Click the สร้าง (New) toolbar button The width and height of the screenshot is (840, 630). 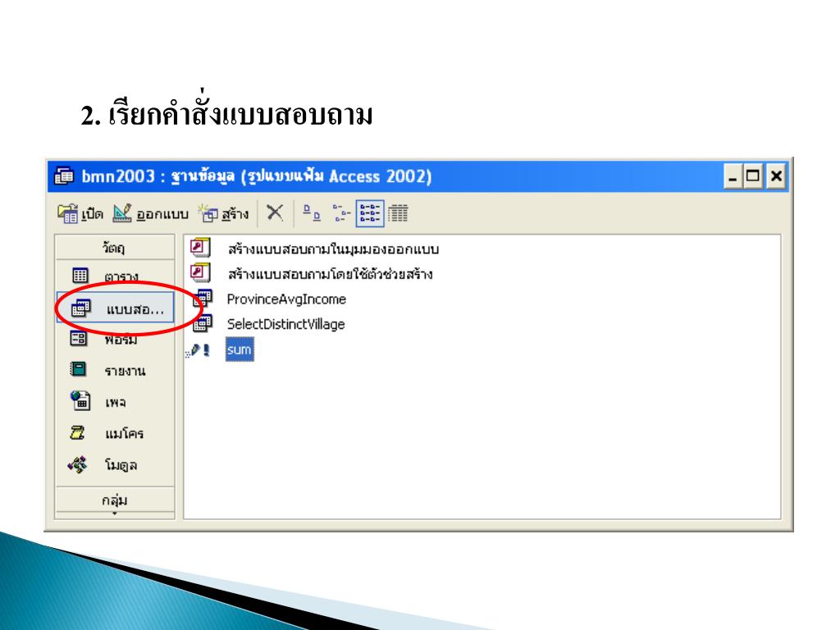[223, 214]
